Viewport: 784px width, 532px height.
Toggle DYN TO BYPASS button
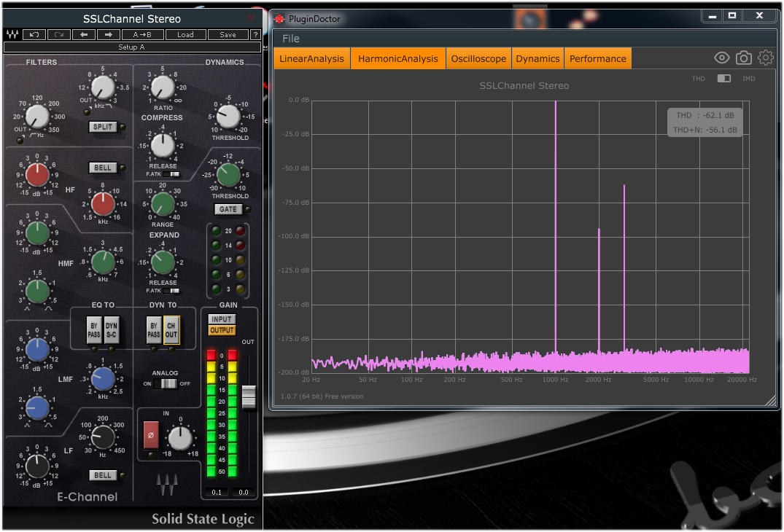[154, 330]
